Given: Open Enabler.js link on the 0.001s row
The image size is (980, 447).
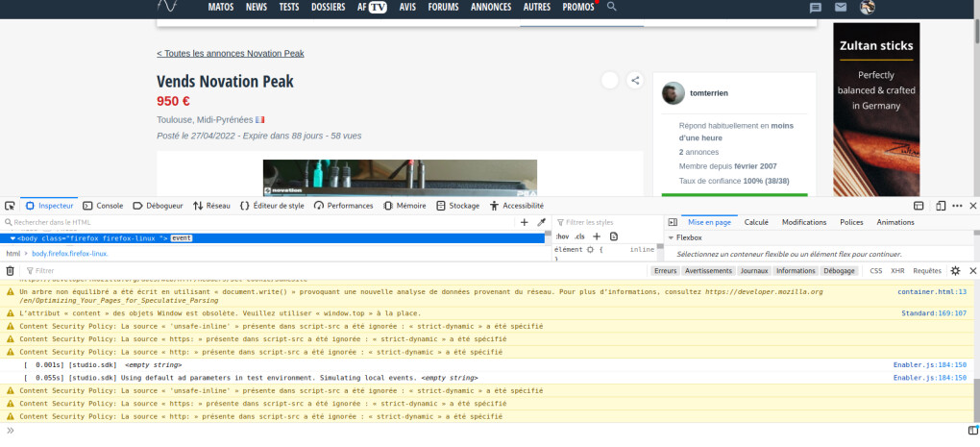Looking at the screenshot, I should (930, 365).
